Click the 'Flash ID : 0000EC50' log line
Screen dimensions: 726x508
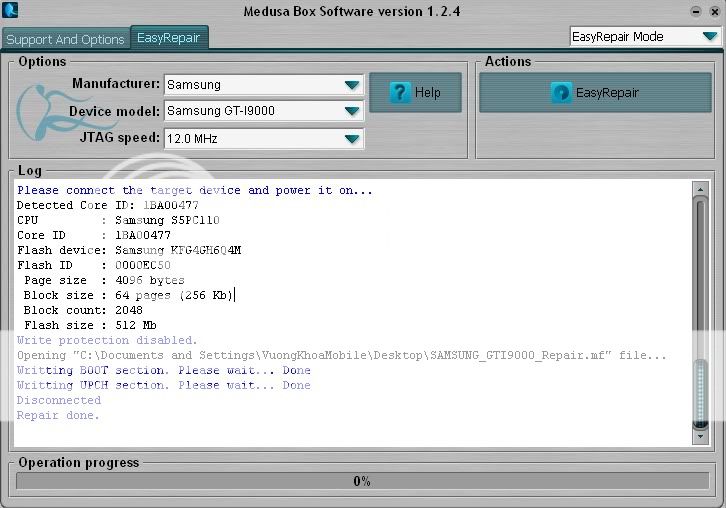[x=94, y=265]
